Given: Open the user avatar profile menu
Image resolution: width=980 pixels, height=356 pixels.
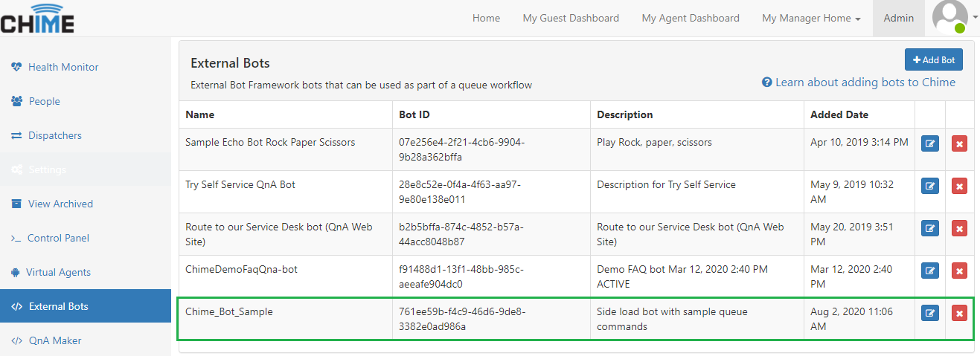Looking at the screenshot, I should tap(949, 17).
